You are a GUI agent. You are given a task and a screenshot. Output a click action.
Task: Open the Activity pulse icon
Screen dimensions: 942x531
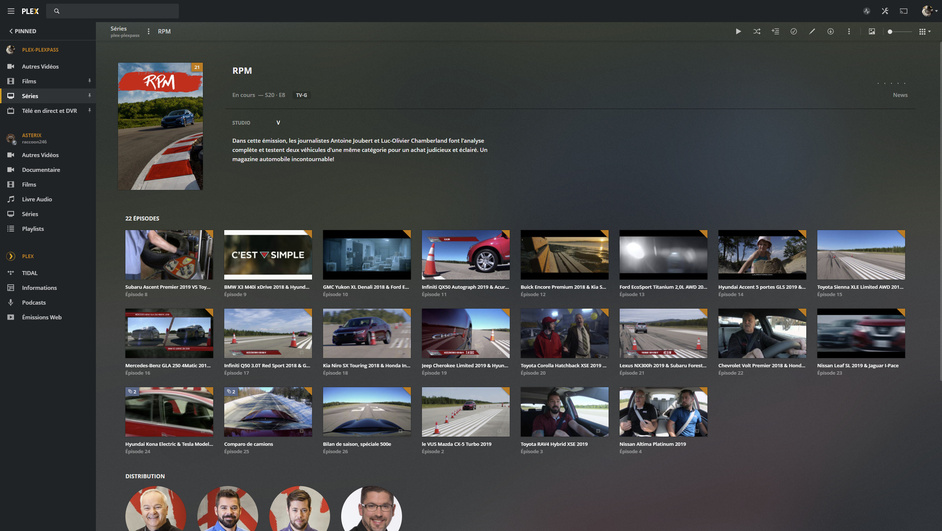pos(866,11)
